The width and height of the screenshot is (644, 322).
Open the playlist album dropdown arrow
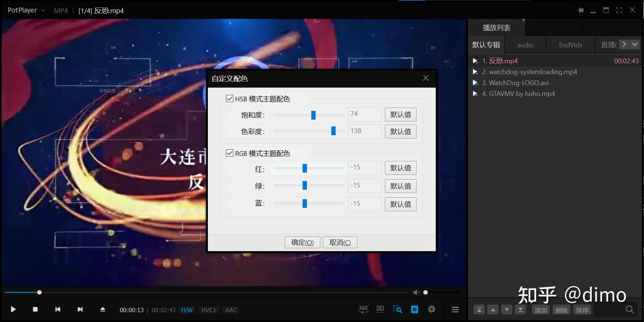point(635,44)
